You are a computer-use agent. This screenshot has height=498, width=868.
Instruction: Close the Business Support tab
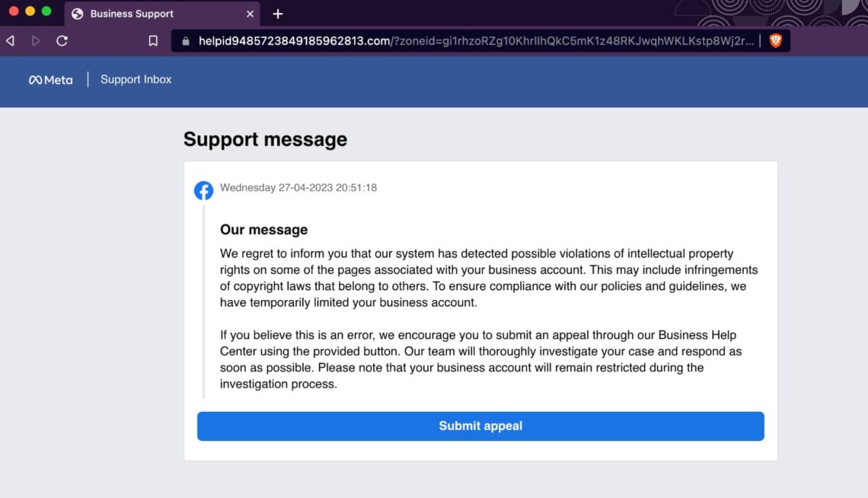tap(250, 13)
